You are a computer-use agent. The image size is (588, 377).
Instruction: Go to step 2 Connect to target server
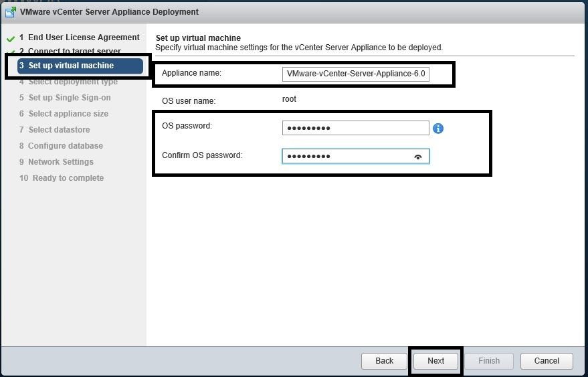coord(74,52)
